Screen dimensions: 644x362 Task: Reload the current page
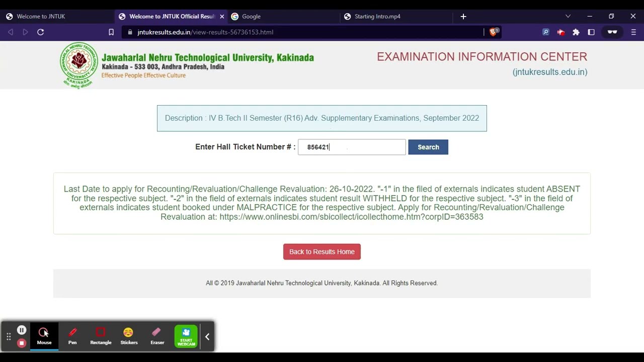coord(41,32)
